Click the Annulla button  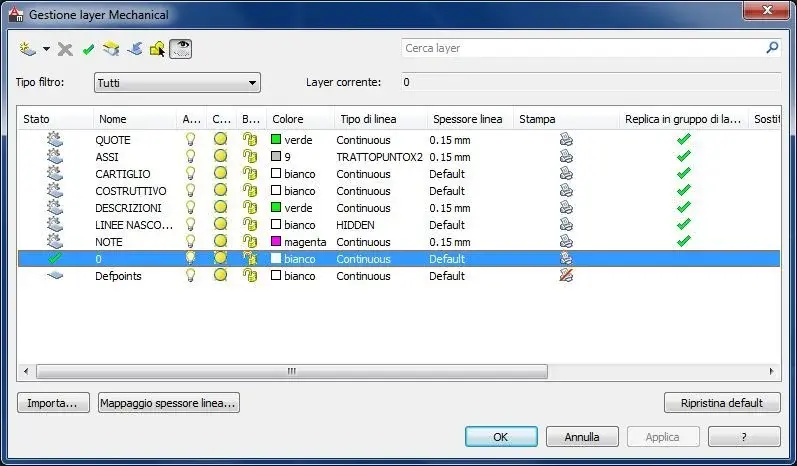point(582,437)
